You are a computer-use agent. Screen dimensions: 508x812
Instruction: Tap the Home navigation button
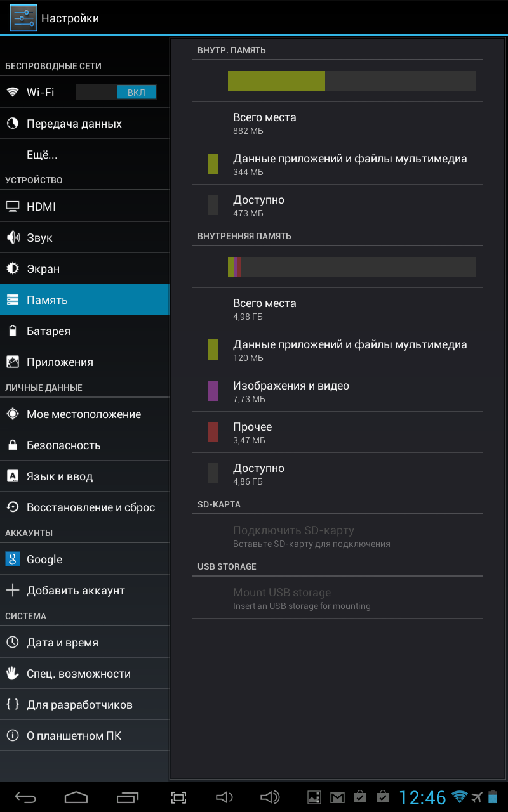pyautogui.click(x=76, y=797)
